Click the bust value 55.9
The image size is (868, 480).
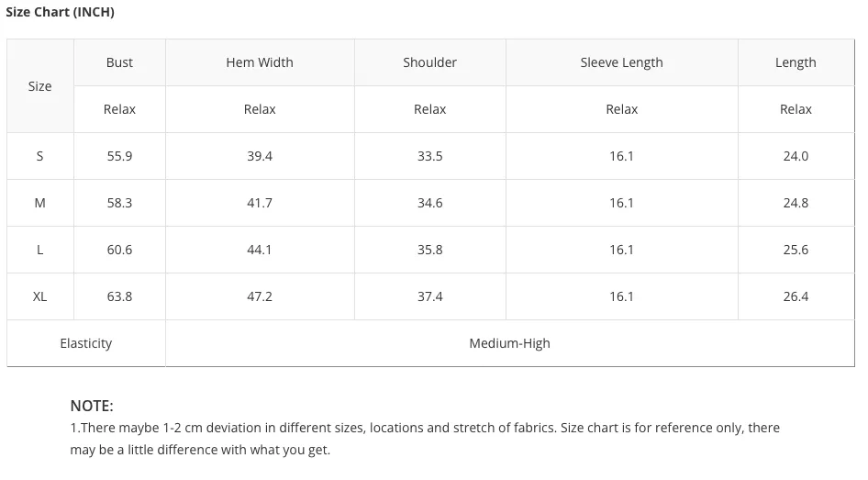pyautogui.click(x=119, y=156)
